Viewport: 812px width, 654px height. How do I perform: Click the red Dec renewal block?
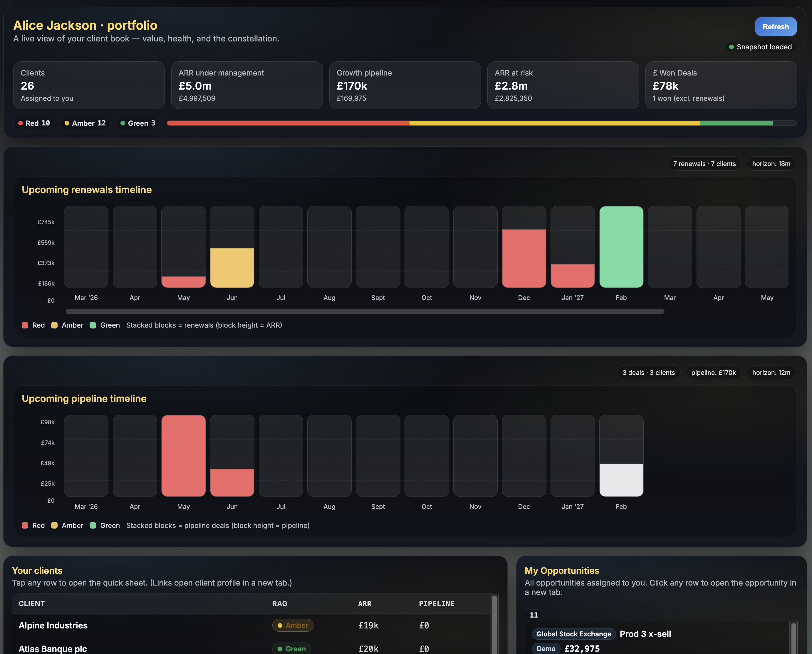[x=524, y=258]
